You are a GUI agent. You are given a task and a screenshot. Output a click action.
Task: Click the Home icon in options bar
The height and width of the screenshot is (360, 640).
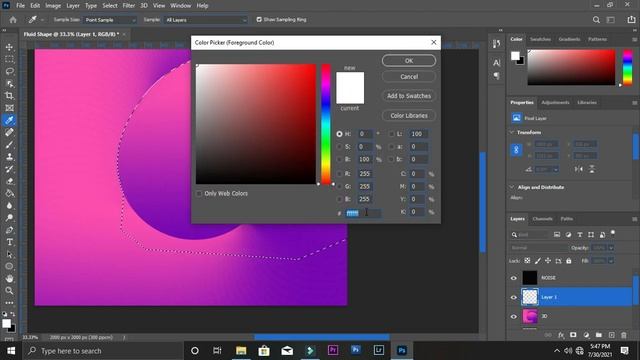tap(13, 20)
